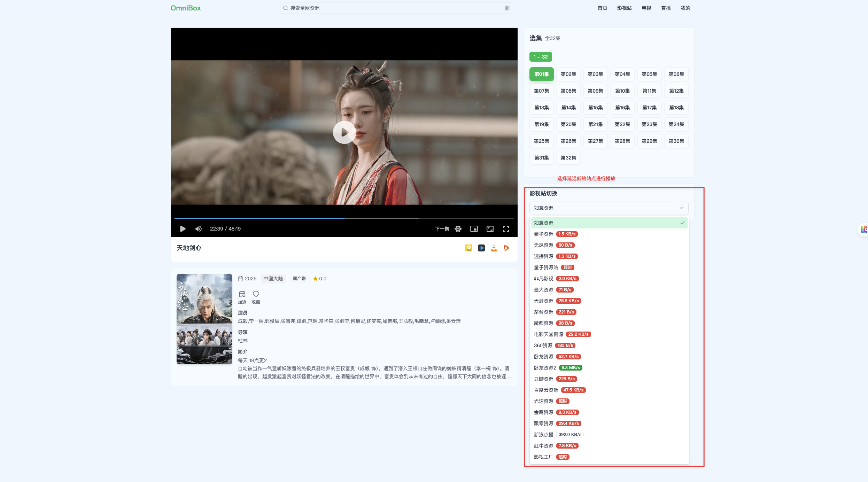868x482 pixels.
Task: Click the 下一集 next episode button
Action: pos(442,229)
